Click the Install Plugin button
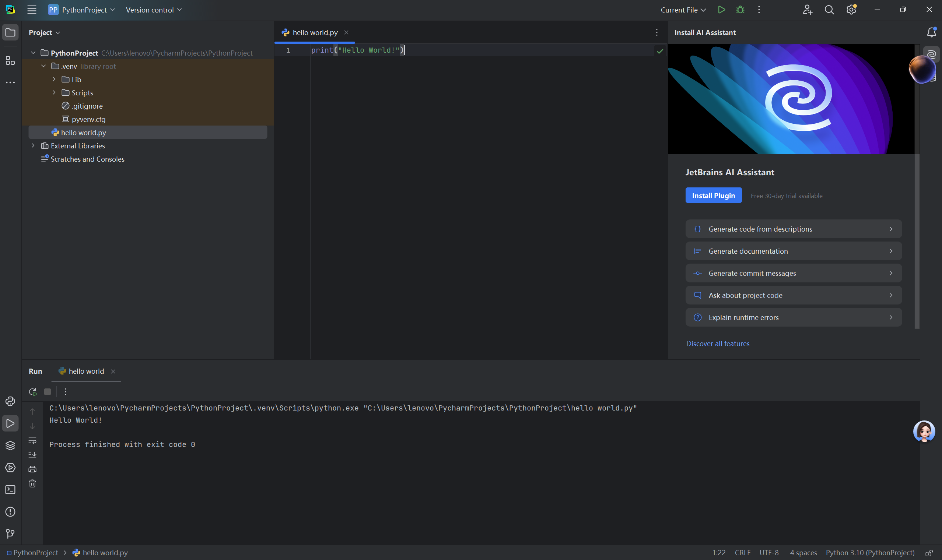The width and height of the screenshot is (942, 560). coord(713,195)
